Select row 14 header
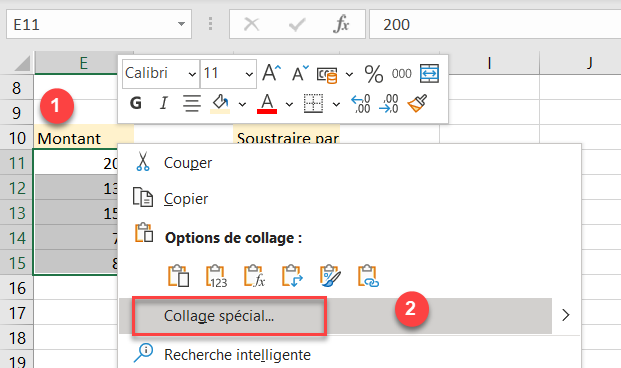The image size is (621, 368). pos(17,238)
